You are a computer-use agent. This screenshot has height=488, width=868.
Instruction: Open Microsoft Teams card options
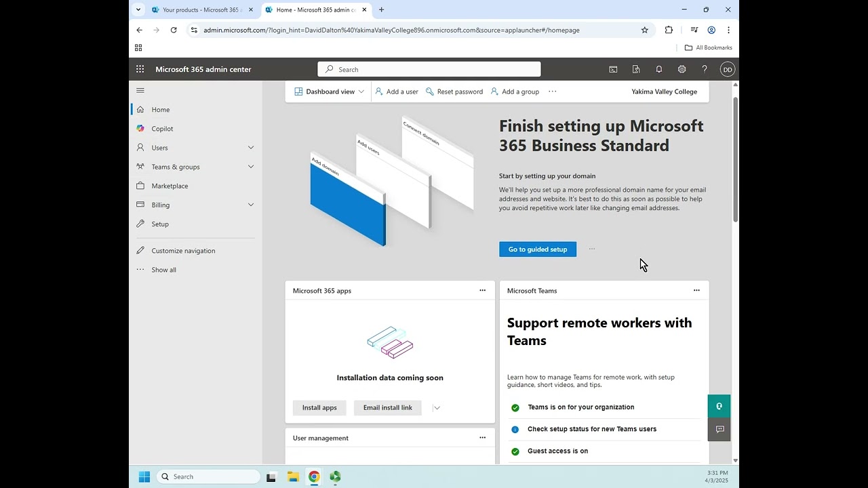[696, 290]
